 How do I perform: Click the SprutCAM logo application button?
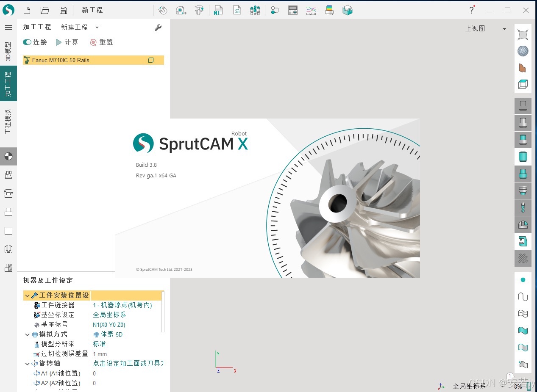[8, 10]
